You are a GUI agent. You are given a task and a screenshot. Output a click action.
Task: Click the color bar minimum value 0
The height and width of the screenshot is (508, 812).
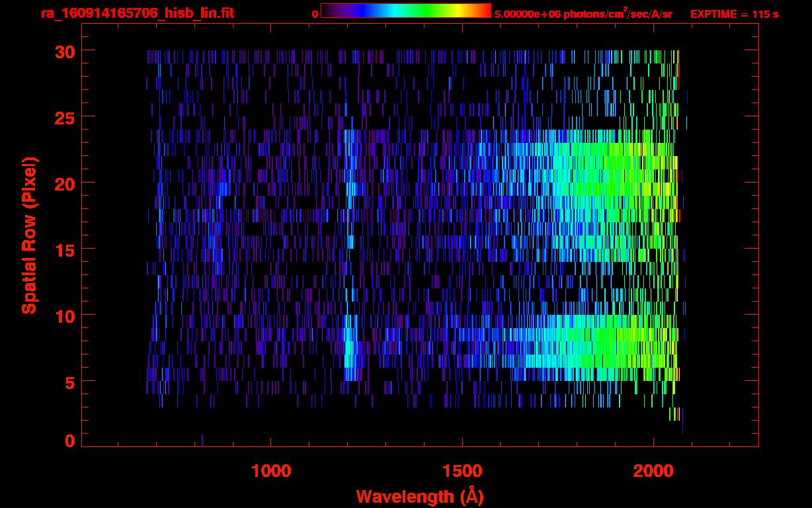point(315,14)
